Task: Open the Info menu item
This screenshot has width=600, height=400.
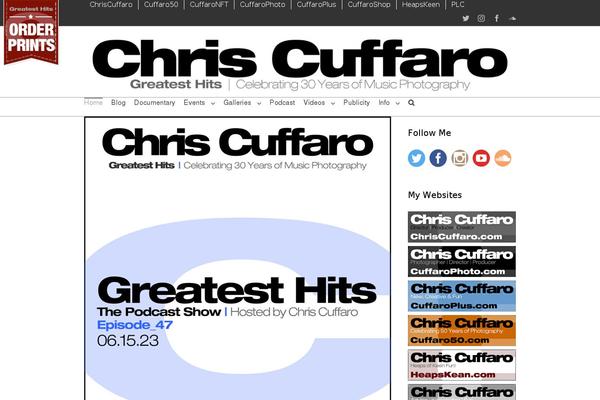Action: (x=384, y=103)
